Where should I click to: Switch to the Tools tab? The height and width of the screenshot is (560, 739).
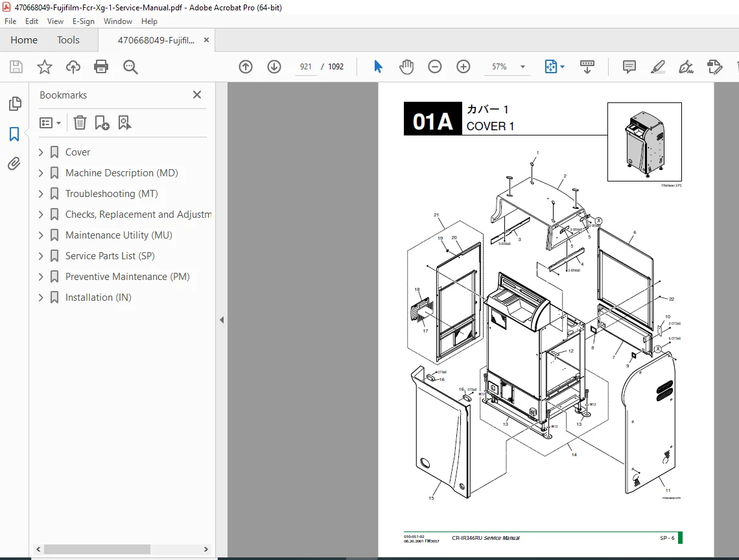tap(68, 40)
